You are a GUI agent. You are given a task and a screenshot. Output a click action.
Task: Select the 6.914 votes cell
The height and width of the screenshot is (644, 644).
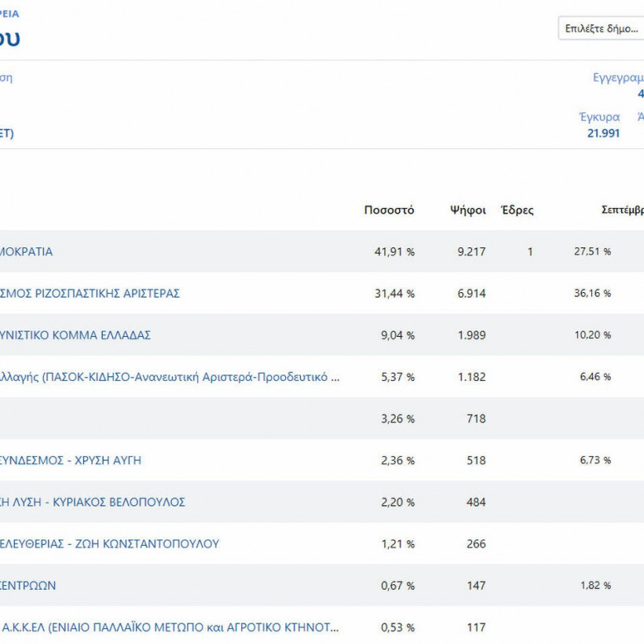point(471,294)
